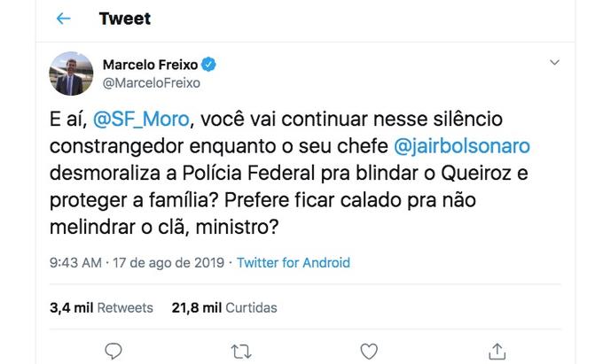
Task: Like the tweet with heart icon
Action: [370, 351]
